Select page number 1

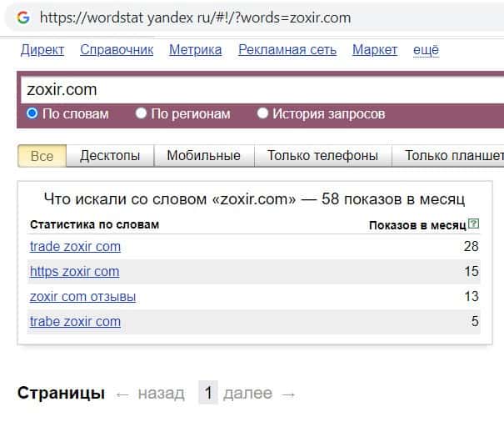click(x=208, y=393)
